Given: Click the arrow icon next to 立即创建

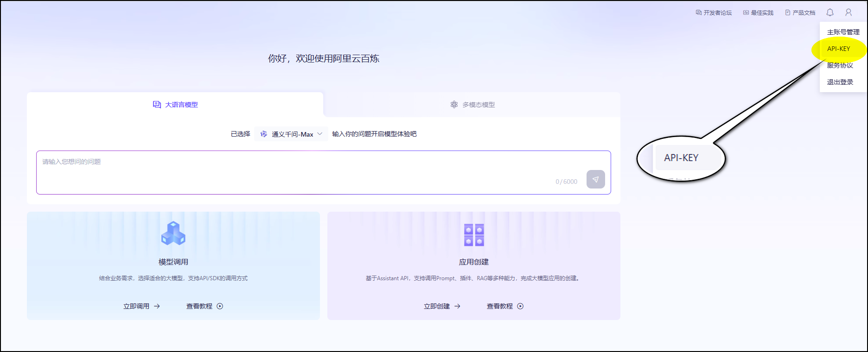Looking at the screenshot, I should pyautogui.click(x=457, y=306).
